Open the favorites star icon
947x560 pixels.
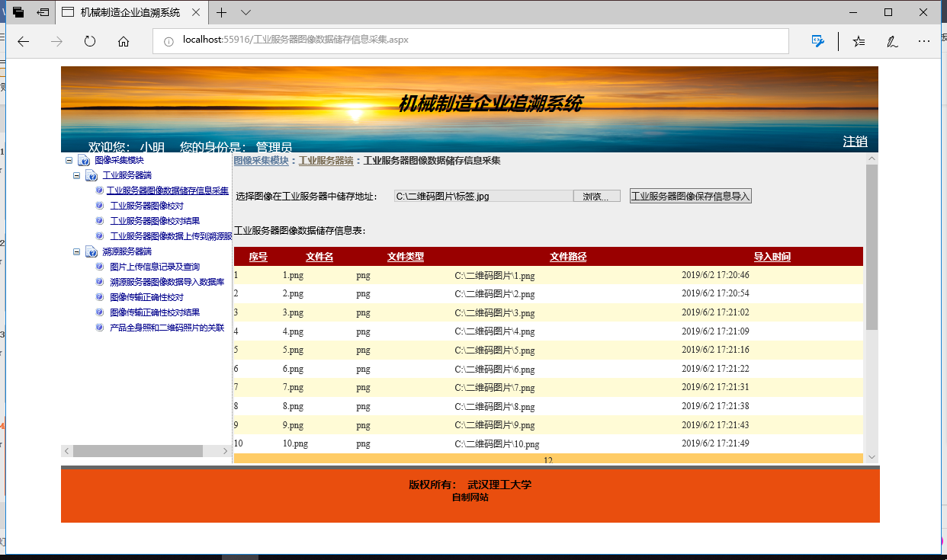[859, 42]
